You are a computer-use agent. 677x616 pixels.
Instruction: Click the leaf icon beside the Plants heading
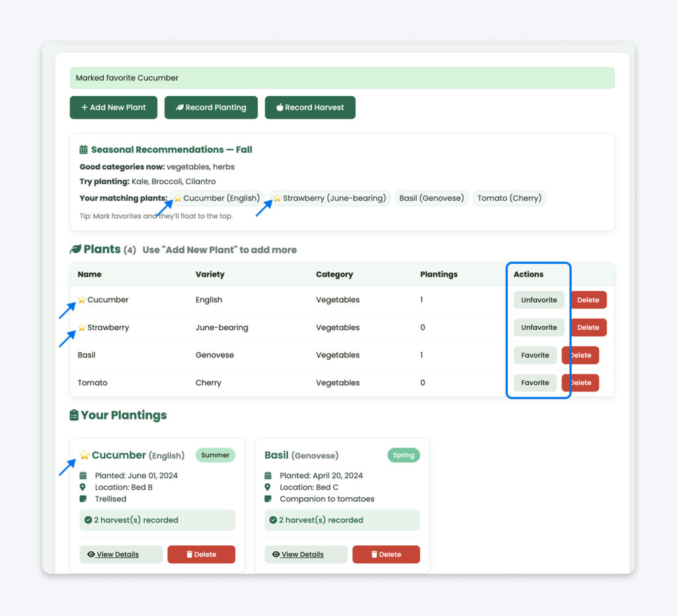[x=74, y=250]
